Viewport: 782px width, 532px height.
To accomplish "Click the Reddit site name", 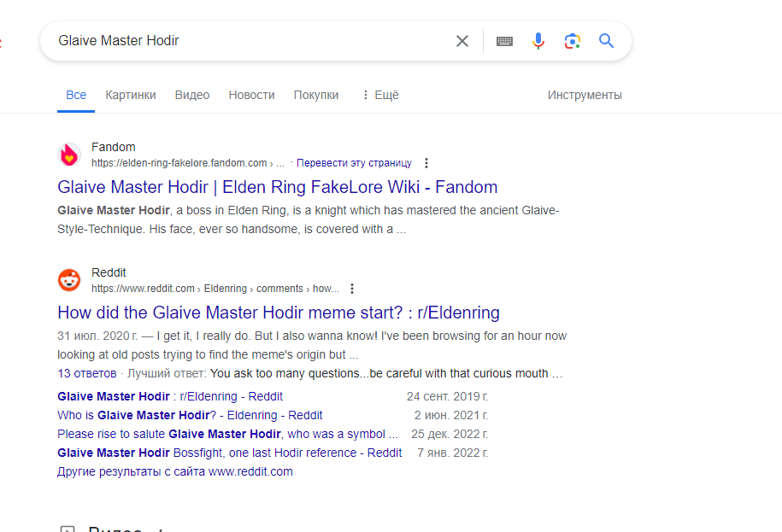I will click(109, 272).
